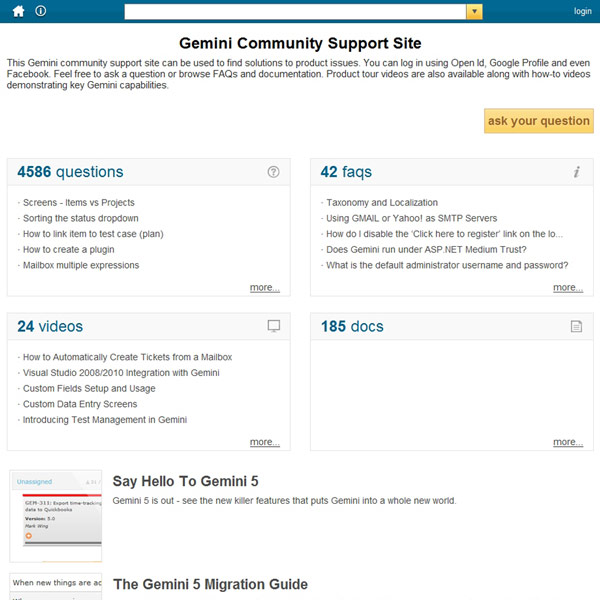Image resolution: width=600 pixels, height=600 pixels.
Task: Open FAQ 'Taxonomy and Localization'
Action: point(382,202)
